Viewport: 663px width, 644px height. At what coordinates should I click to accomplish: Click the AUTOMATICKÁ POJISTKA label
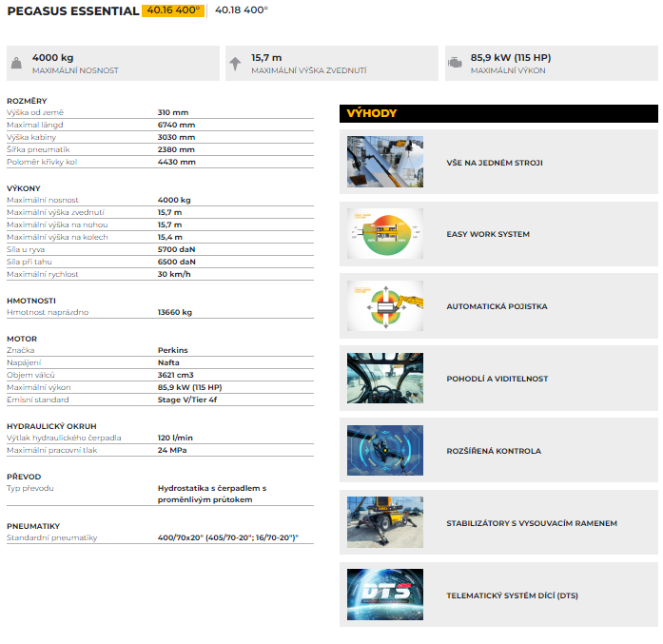point(497,306)
